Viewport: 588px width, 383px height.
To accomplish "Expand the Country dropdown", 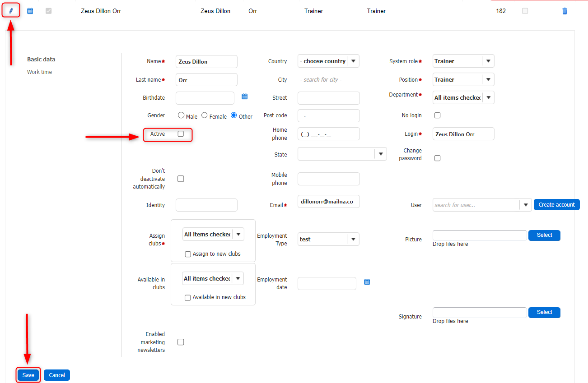I will (x=353, y=61).
